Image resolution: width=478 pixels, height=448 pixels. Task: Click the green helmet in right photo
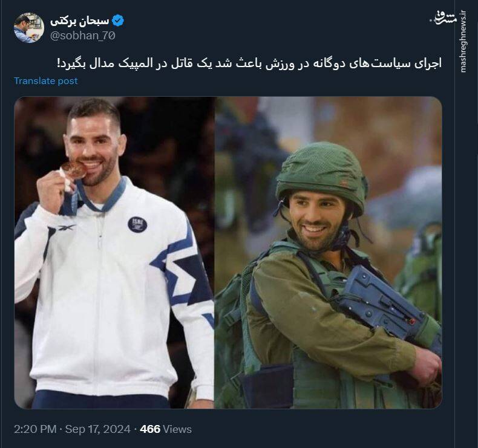322,178
